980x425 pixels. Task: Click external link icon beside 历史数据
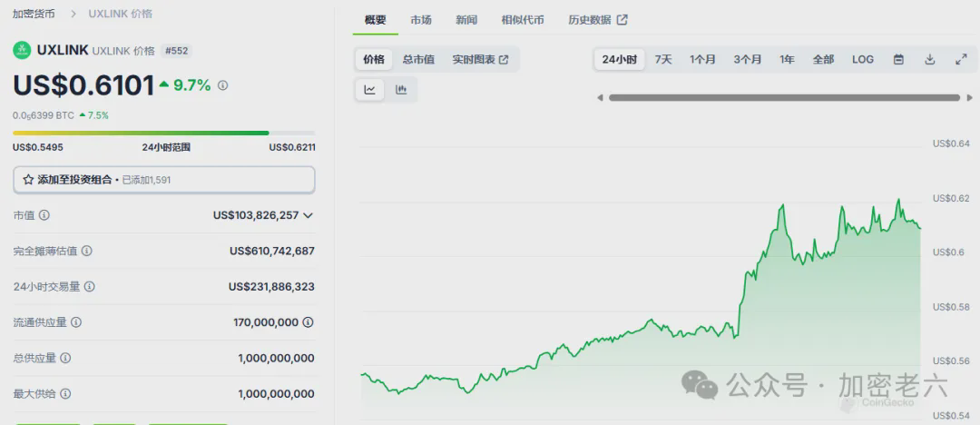[622, 19]
